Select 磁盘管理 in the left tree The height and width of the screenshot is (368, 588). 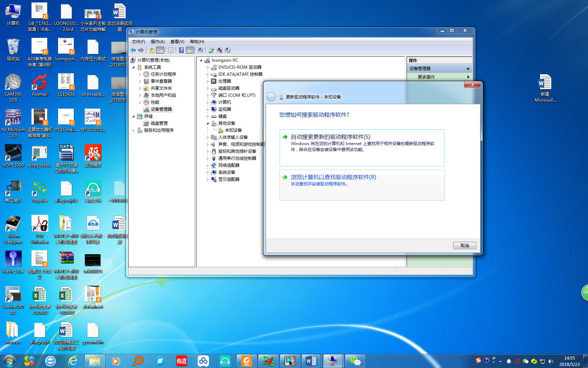(x=159, y=123)
